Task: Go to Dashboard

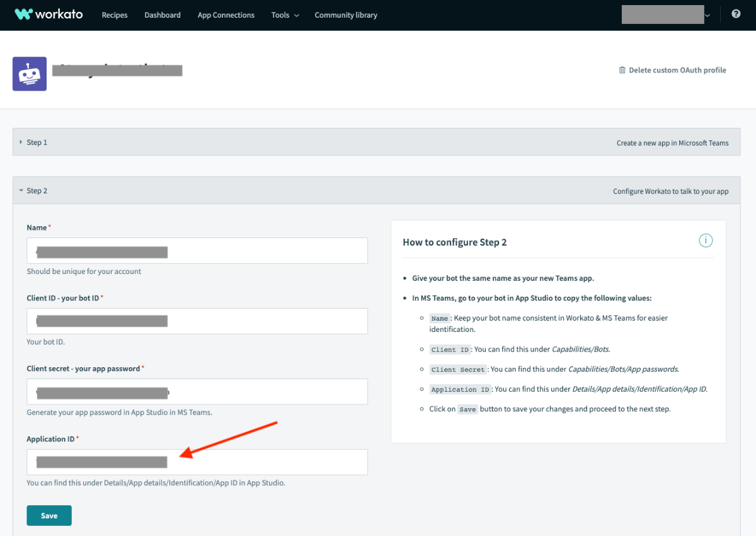Action: (x=163, y=15)
